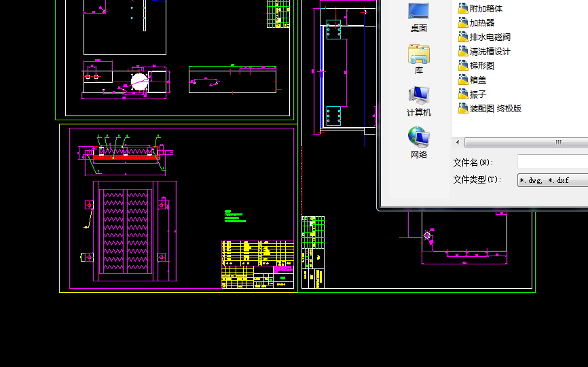Open the 振子 folder
Screen dimensions: 588x367
(472, 94)
